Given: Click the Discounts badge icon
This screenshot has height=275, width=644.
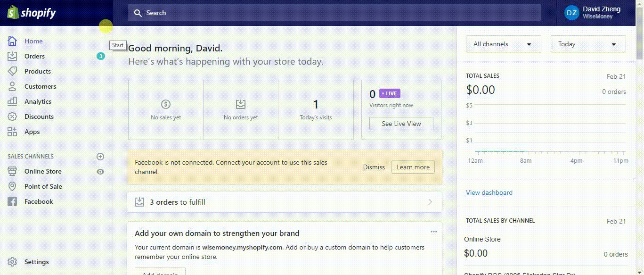Looking at the screenshot, I should coord(12,117).
